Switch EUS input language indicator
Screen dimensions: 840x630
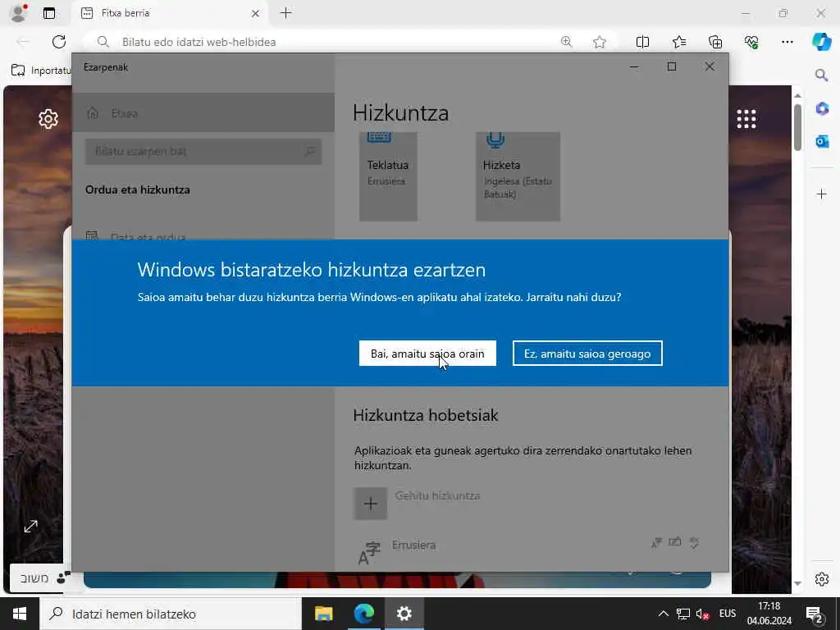click(x=728, y=614)
